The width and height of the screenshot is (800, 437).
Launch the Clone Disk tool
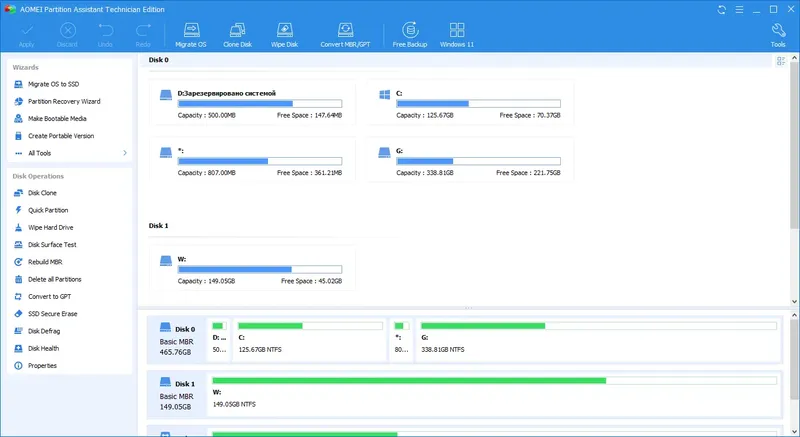point(237,35)
